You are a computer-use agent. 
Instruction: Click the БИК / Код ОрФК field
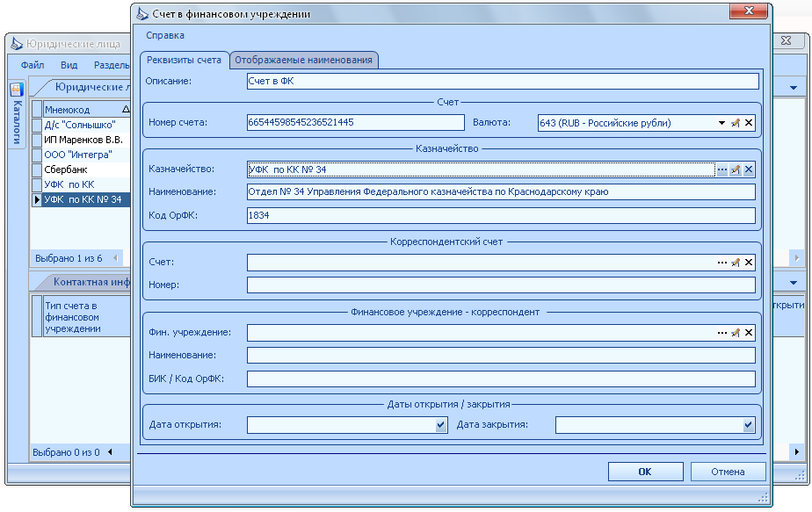tap(501, 379)
